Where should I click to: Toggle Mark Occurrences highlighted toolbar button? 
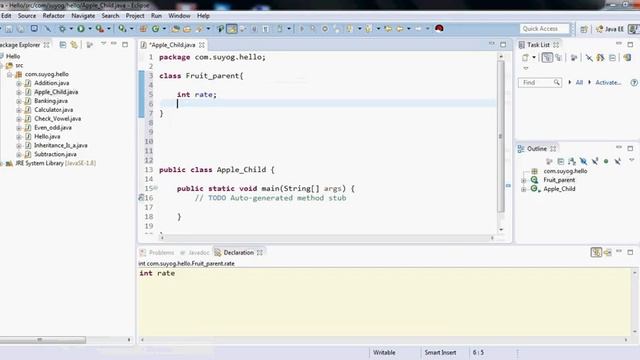231,29
